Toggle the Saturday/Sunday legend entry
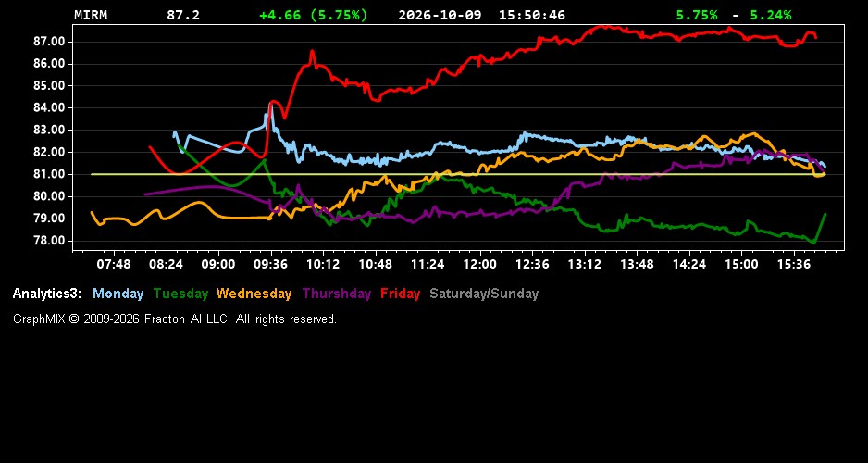The width and height of the screenshot is (868, 463). coord(484,294)
